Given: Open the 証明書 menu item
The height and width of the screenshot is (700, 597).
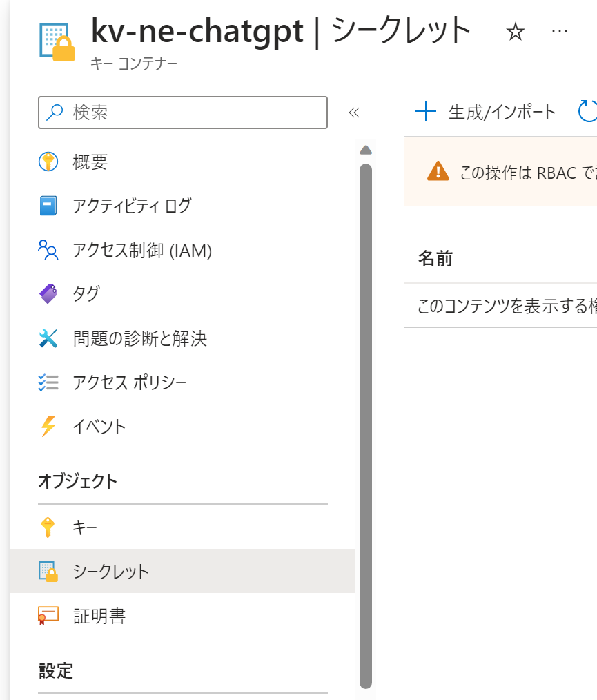Looking at the screenshot, I should point(99,615).
